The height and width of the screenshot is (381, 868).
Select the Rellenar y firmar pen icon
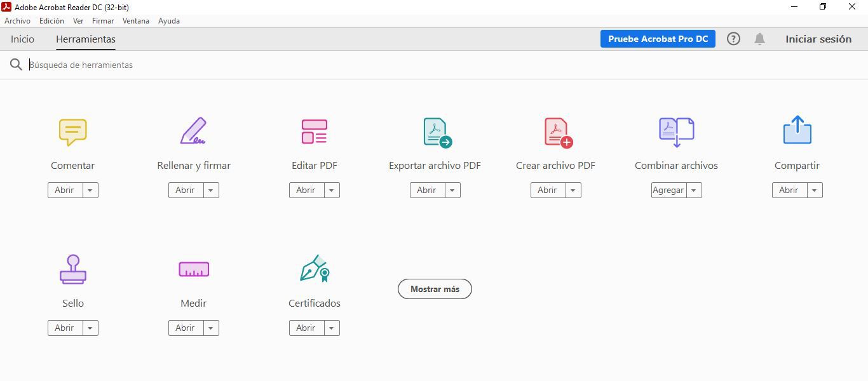point(193,131)
